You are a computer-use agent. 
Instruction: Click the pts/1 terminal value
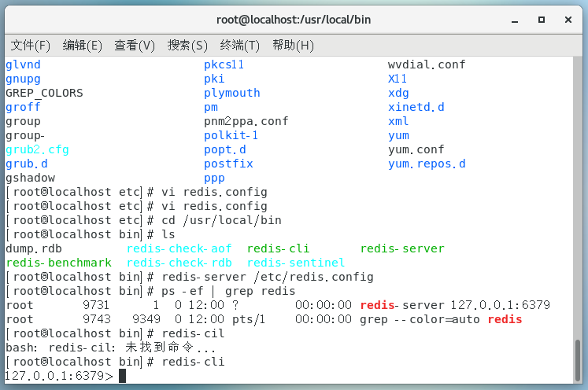tap(249, 319)
